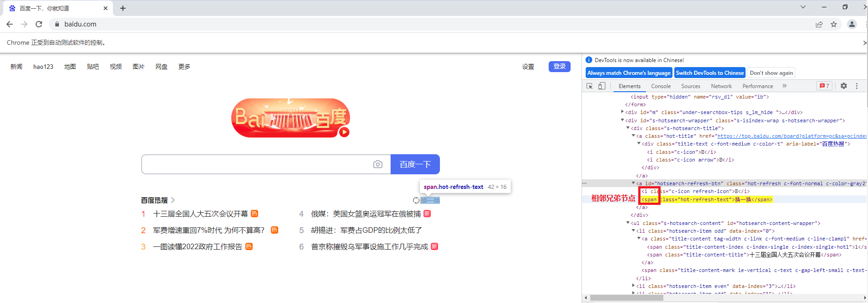The image size is (868, 303).
Task: Open the Chrome profile avatar icon
Action: [852, 24]
